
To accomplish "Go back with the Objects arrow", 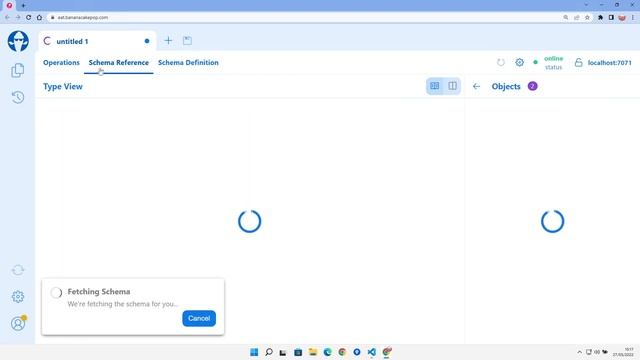I will pyautogui.click(x=476, y=87).
